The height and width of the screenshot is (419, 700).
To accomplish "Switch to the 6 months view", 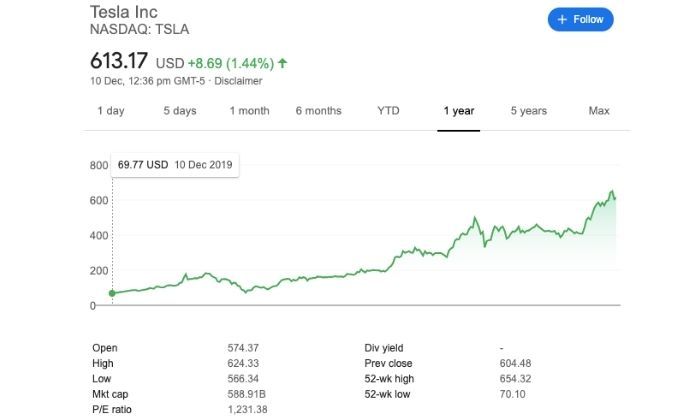I will 318,111.
